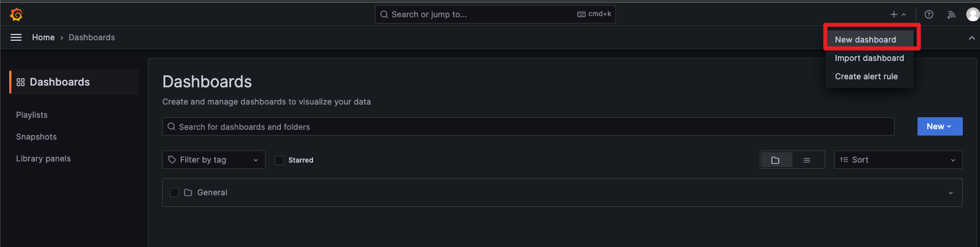Image resolution: width=980 pixels, height=247 pixels.
Task: Open the help question mark icon
Action: click(x=929, y=14)
